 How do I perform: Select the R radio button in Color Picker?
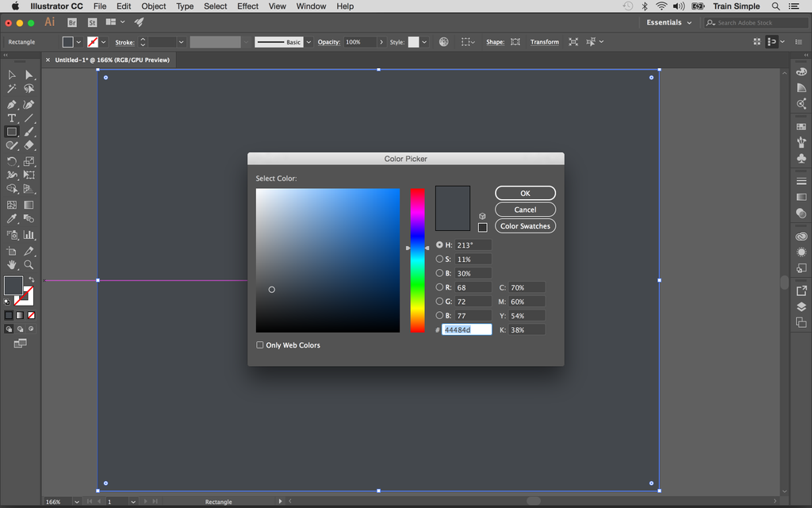pyautogui.click(x=439, y=287)
